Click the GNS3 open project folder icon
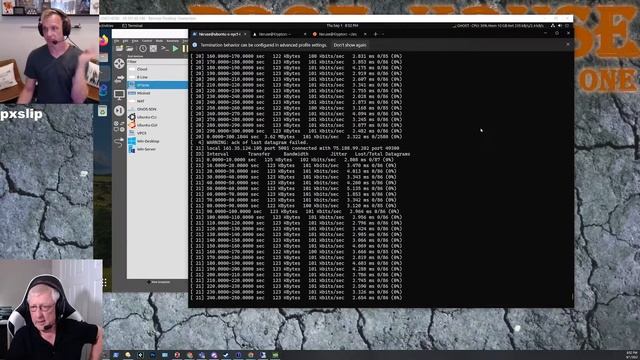Screen dimensions: 640x360 [x=130, y=49]
